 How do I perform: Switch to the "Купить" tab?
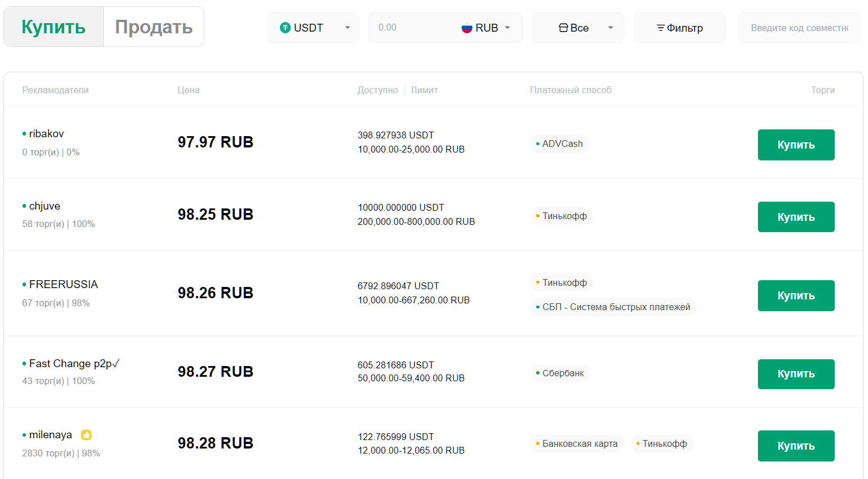pyautogui.click(x=54, y=27)
